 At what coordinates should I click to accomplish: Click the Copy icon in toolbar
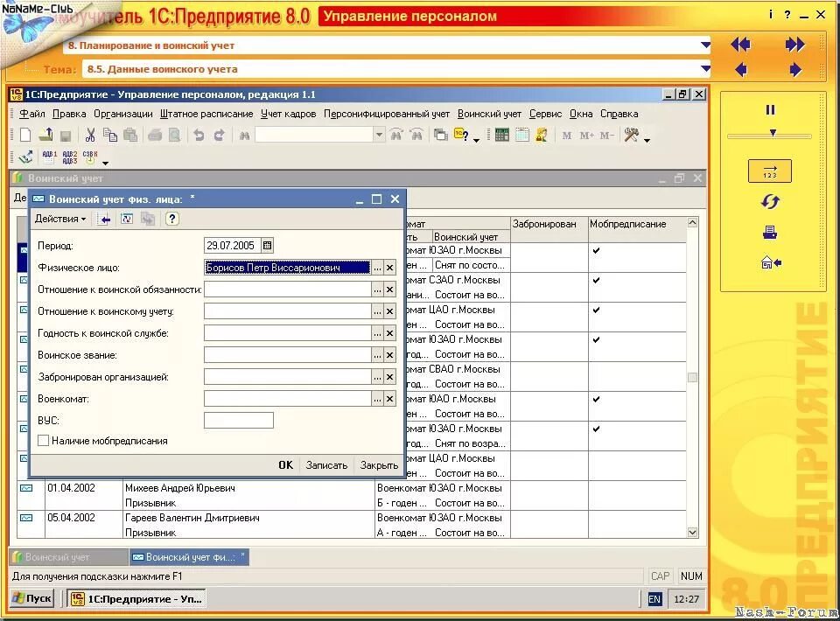tap(110, 135)
